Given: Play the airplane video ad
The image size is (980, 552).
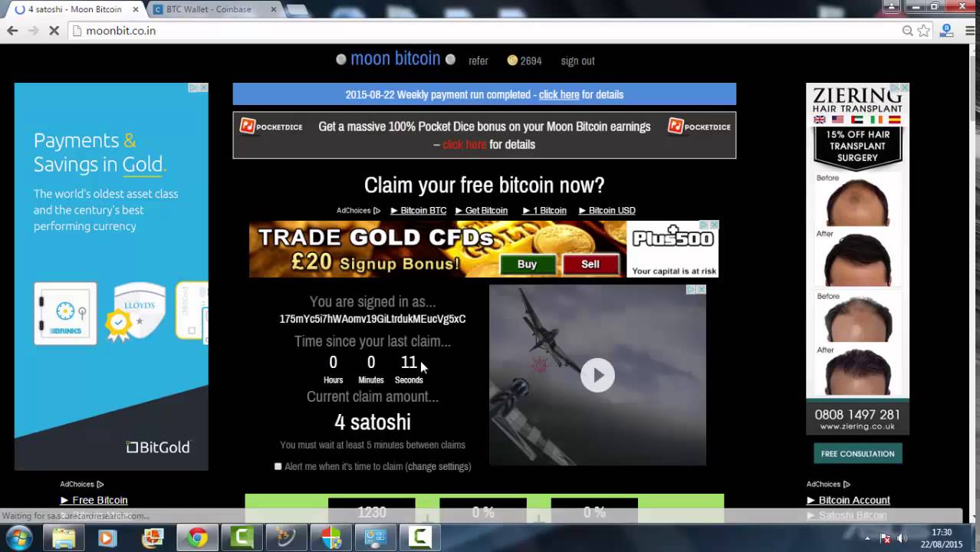Looking at the screenshot, I should point(597,375).
